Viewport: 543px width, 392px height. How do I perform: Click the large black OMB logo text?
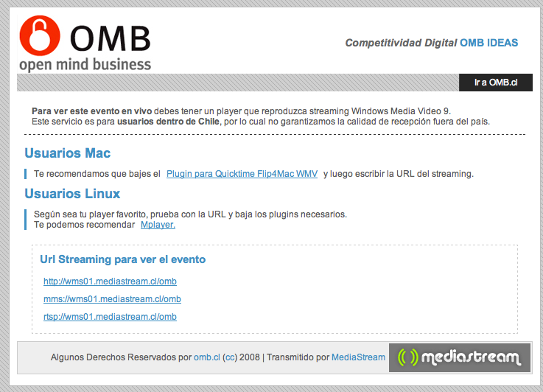pyautogui.click(x=111, y=38)
